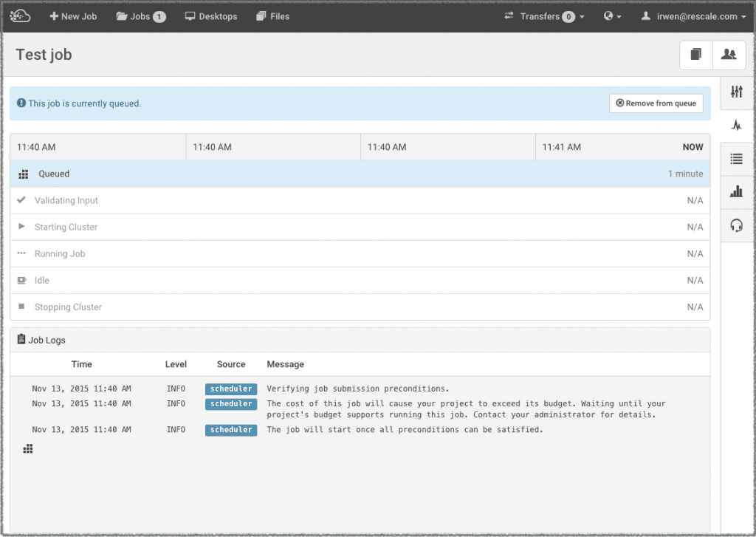Show the bar chart icon panel

735,191
